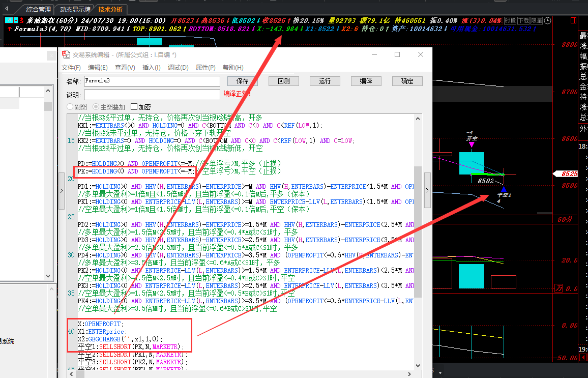Click the 下载 button on the chart header
588x378 pixels.
click(523, 21)
